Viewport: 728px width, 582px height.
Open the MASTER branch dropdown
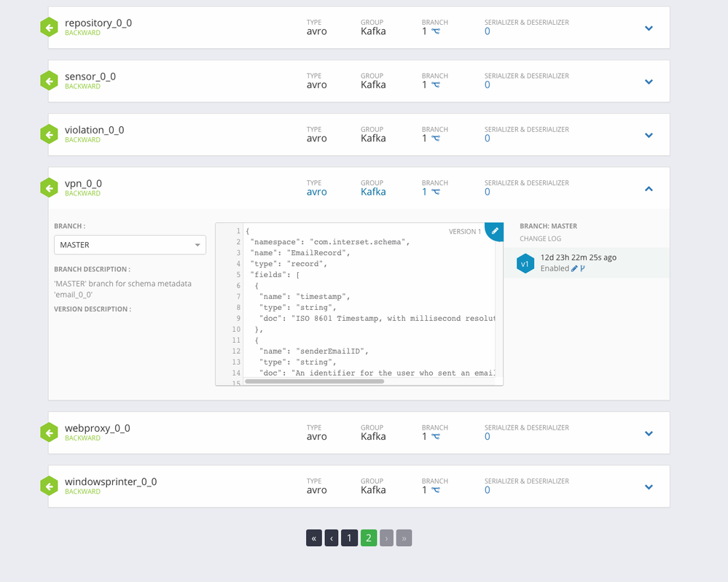tap(130, 245)
